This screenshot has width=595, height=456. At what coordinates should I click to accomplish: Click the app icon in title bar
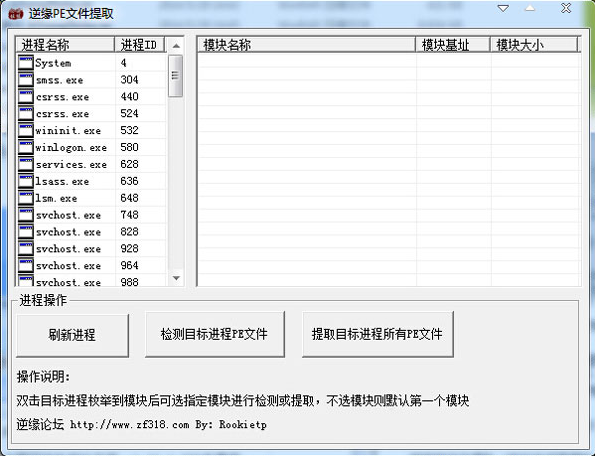[x=16, y=14]
